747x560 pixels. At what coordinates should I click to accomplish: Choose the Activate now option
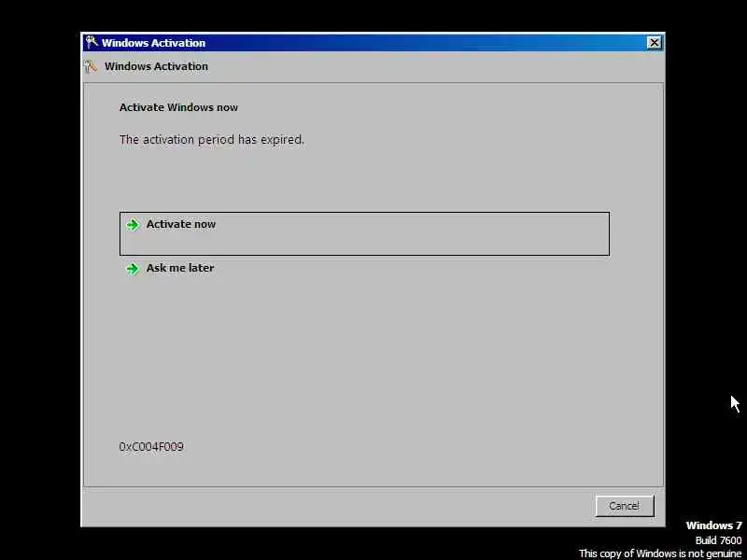point(364,234)
